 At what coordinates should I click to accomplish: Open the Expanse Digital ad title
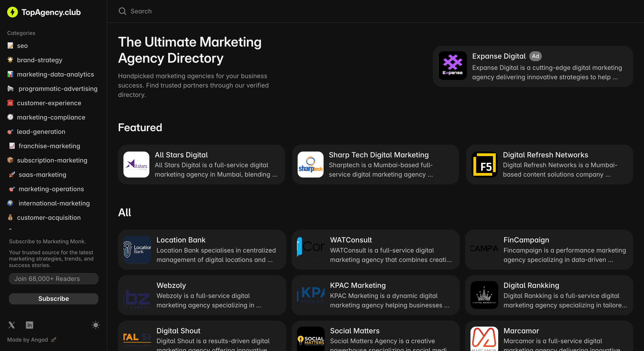coord(499,56)
